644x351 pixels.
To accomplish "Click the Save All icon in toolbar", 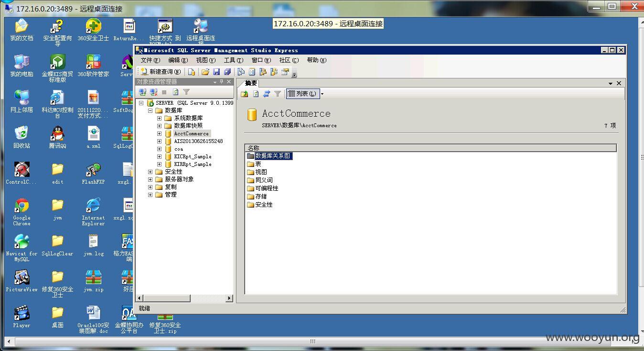I will coord(227,72).
